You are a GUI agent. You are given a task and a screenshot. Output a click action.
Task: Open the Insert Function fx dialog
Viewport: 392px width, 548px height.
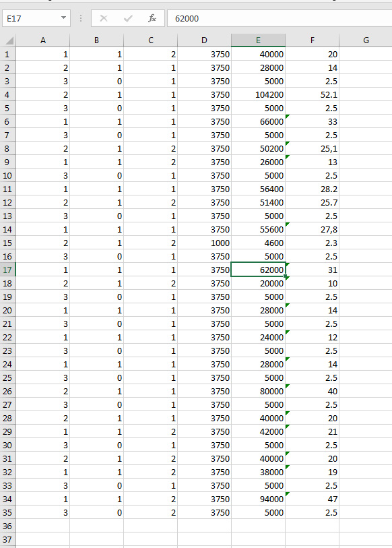152,18
